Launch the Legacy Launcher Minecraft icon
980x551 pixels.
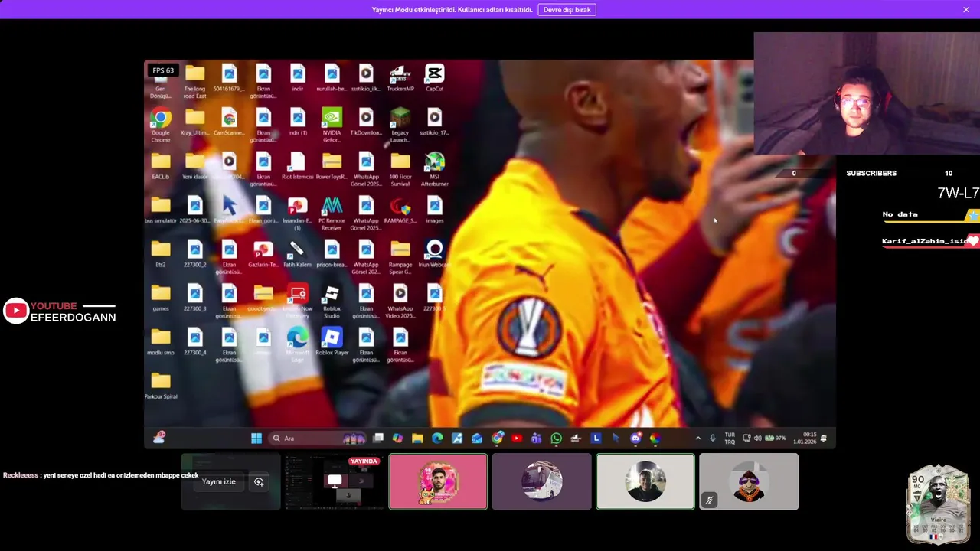[400, 126]
